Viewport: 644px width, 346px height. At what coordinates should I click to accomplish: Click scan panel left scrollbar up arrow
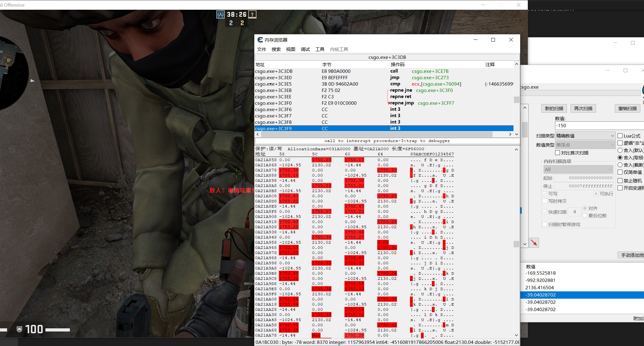pyautogui.click(x=525, y=107)
